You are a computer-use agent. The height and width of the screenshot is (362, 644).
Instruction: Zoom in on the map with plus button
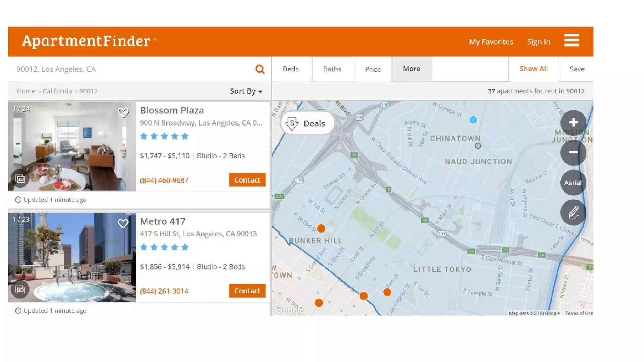573,122
